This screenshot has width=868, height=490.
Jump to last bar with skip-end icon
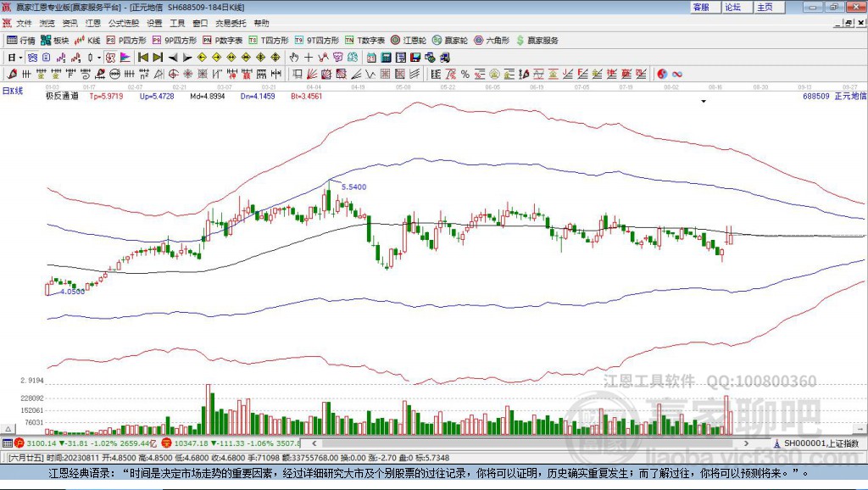click(158, 57)
